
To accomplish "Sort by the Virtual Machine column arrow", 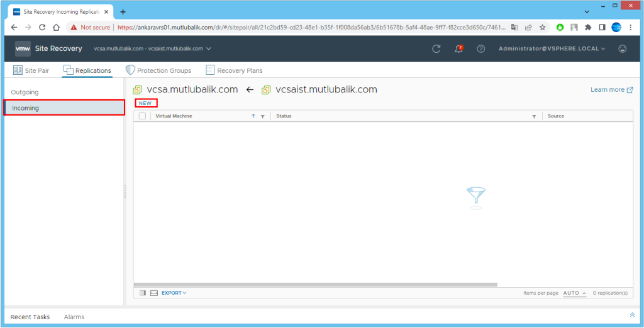I will 253,116.
